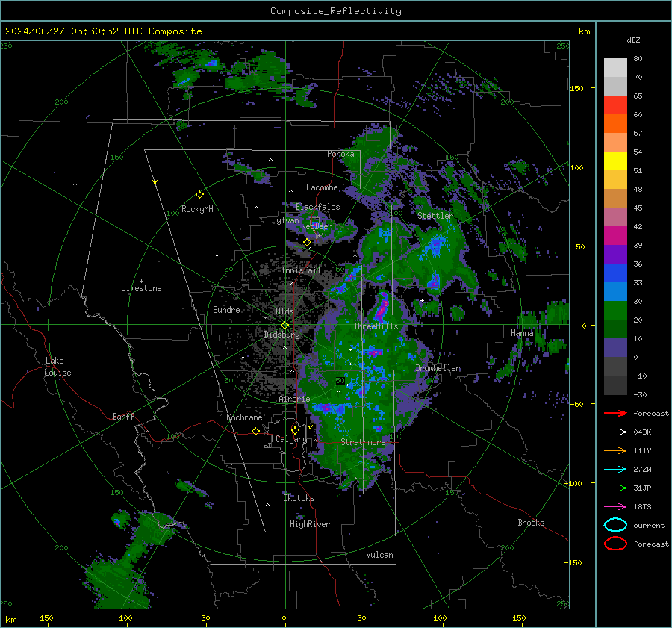
Task: Click the Drumheller town label
Action: click(438, 368)
